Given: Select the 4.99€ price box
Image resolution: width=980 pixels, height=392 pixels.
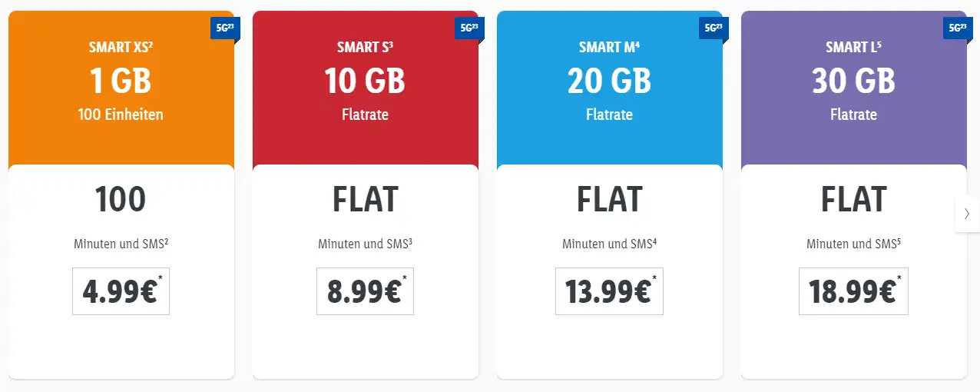Looking at the screenshot, I should pos(121,291).
